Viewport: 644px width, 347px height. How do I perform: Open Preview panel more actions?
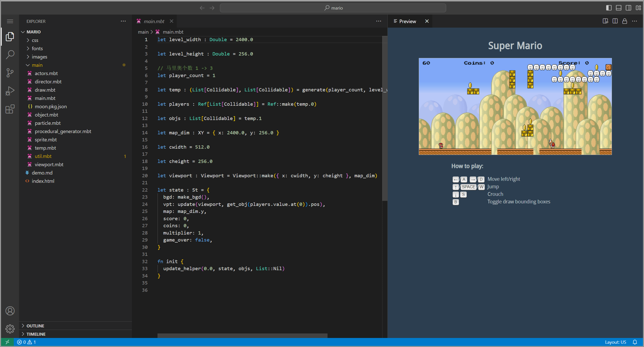click(x=635, y=21)
